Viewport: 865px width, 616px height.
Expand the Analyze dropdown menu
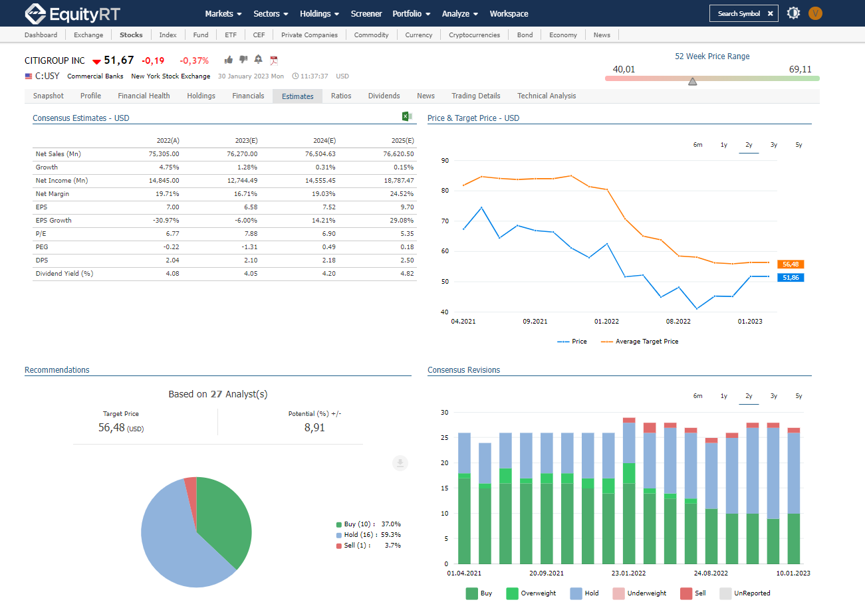coord(460,13)
